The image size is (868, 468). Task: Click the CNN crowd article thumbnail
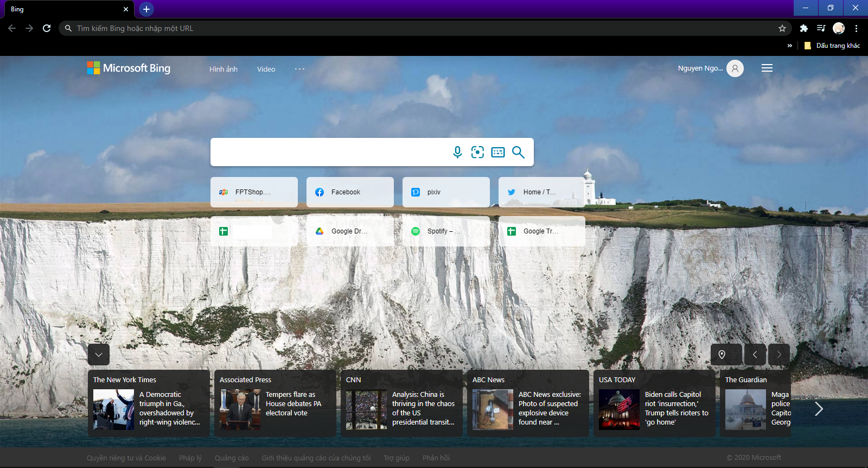(x=366, y=409)
